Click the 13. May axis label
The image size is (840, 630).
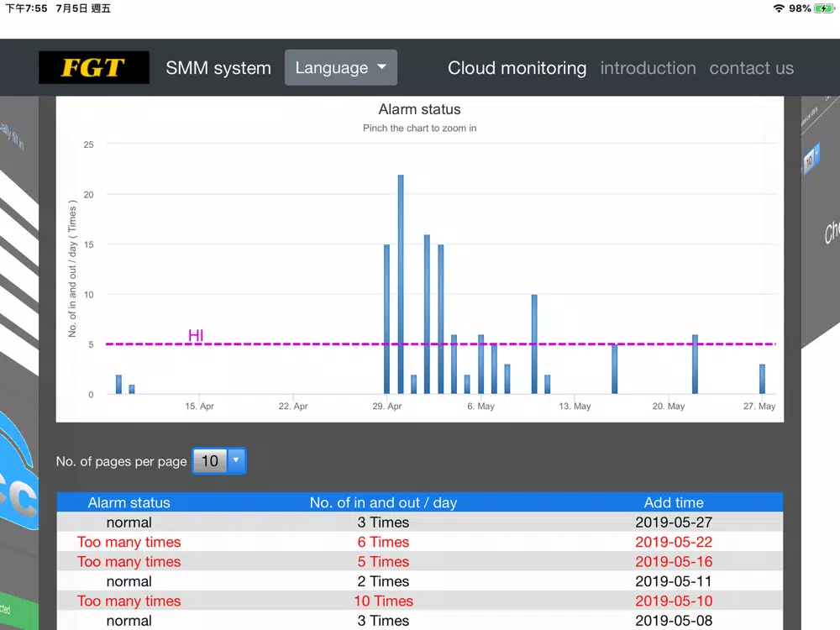(x=575, y=406)
